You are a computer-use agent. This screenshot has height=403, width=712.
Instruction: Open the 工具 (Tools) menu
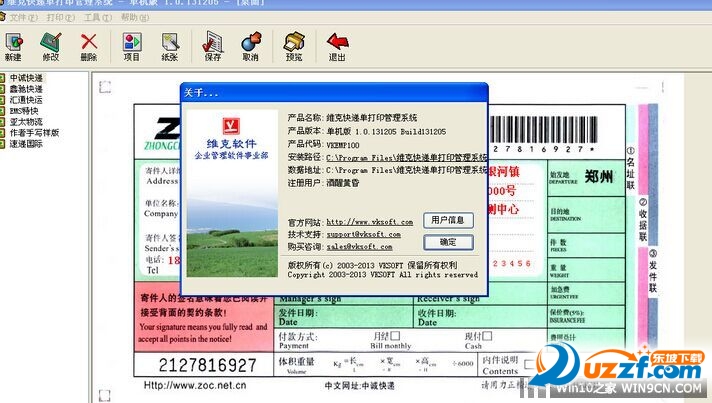(97, 17)
